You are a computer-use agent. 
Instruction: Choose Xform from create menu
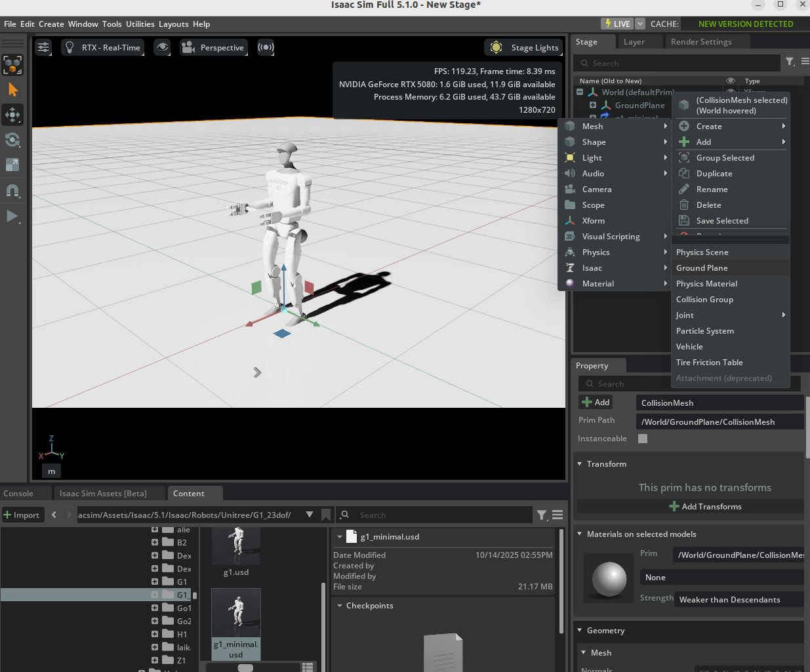(x=616, y=221)
